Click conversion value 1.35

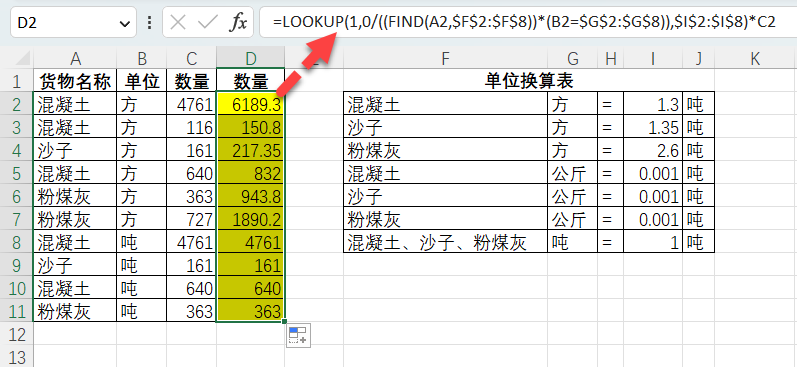(x=653, y=127)
